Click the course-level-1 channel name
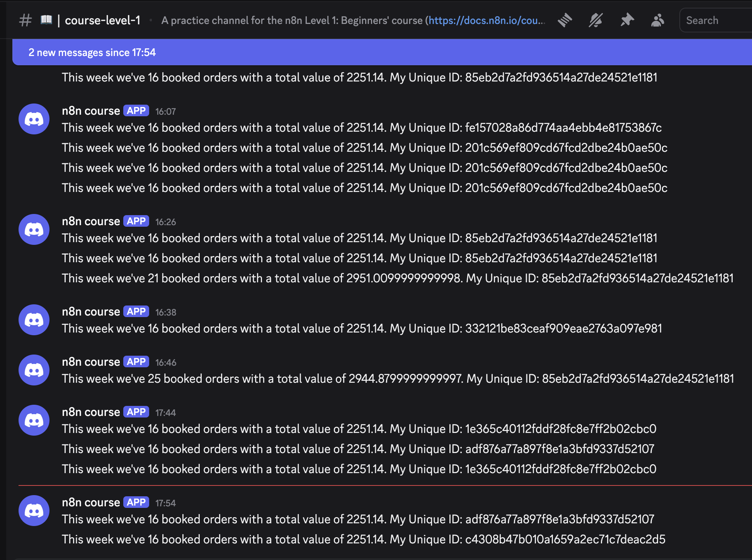 (102, 20)
